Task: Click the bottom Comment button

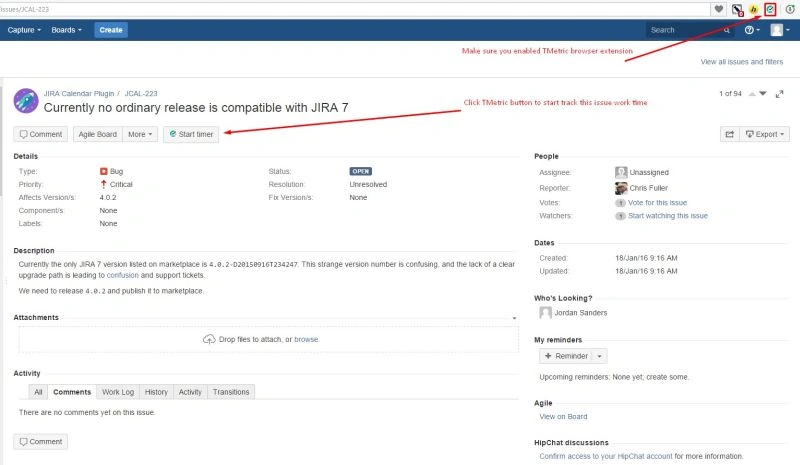Action: pos(40,442)
